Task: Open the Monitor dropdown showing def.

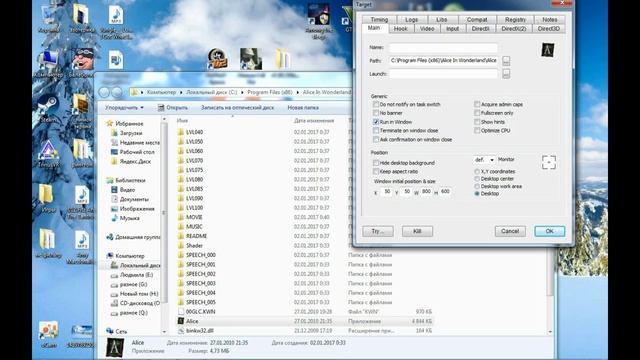Action: click(x=484, y=160)
